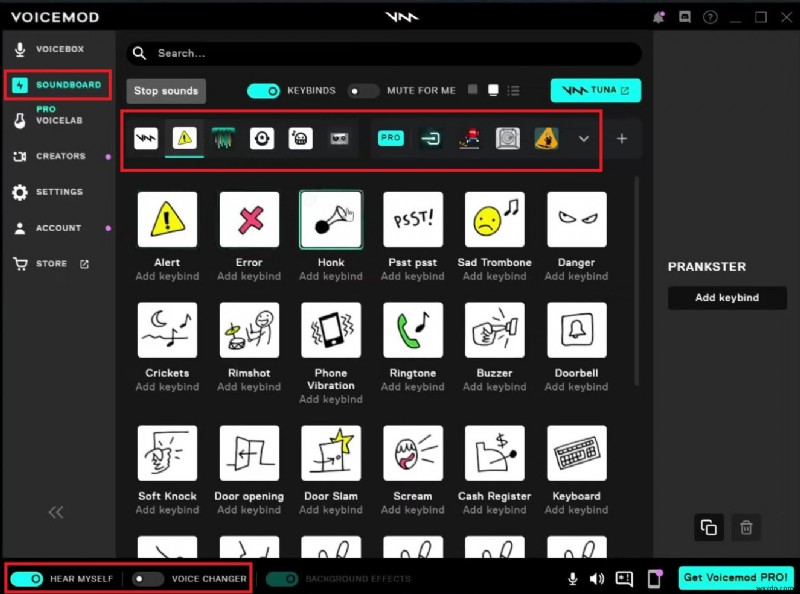Open the Soundboard section

tap(58, 85)
